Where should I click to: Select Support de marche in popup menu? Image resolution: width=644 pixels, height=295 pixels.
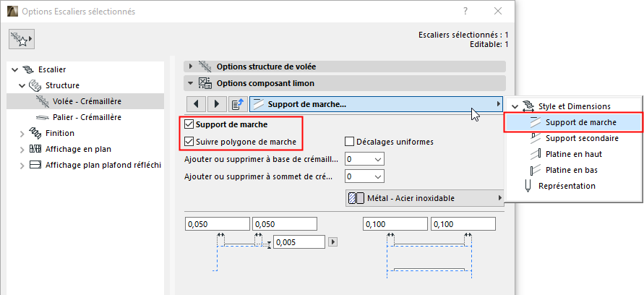(x=573, y=122)
